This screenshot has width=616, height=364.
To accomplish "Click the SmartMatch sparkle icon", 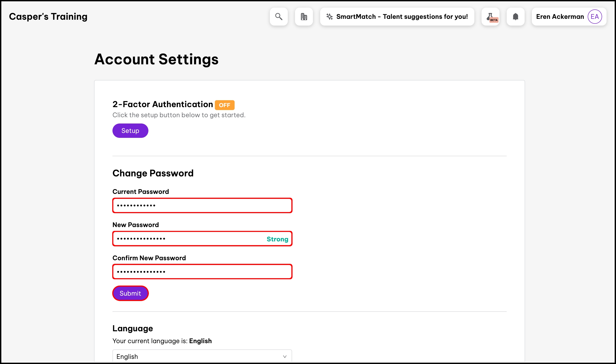I will [329, 17].
